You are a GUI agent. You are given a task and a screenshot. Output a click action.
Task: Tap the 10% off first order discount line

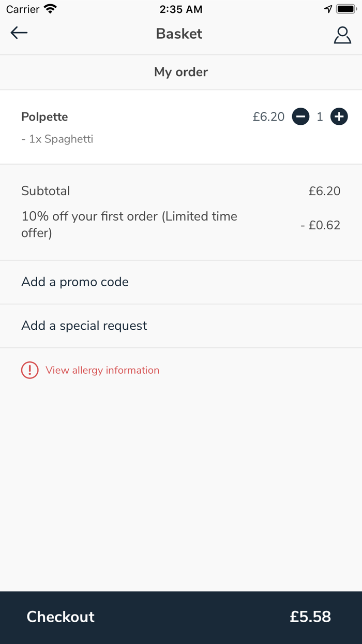[x=129, y=224]
